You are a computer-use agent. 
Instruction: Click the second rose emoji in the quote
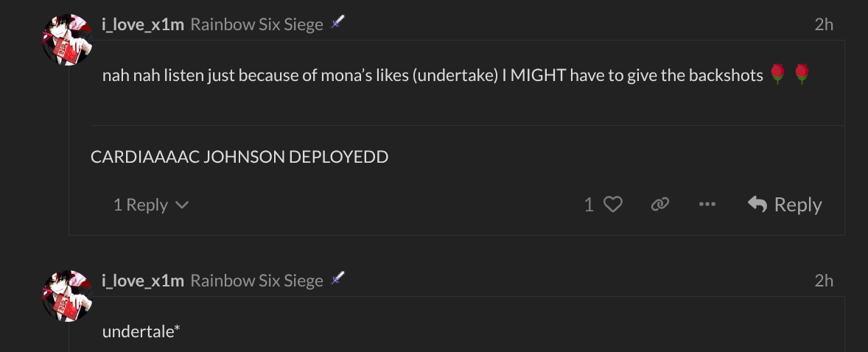coord(802,74)
